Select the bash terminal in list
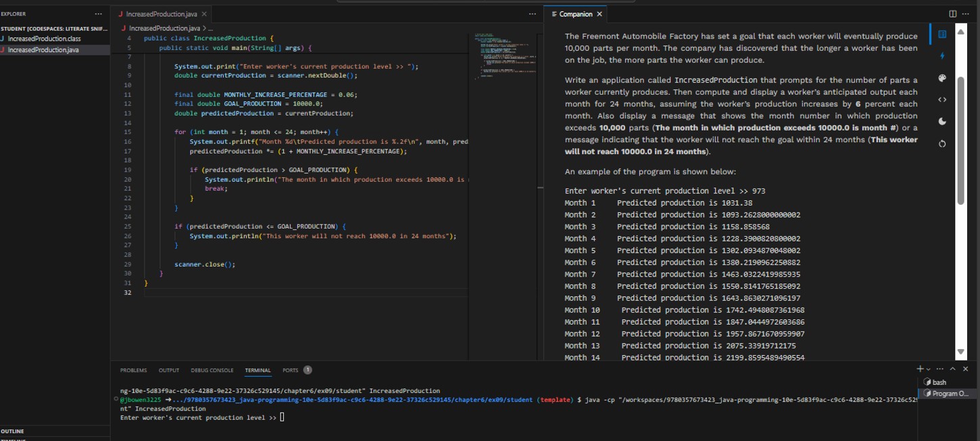The width and height of the screenshot is (980, 441). pos(939,382)
